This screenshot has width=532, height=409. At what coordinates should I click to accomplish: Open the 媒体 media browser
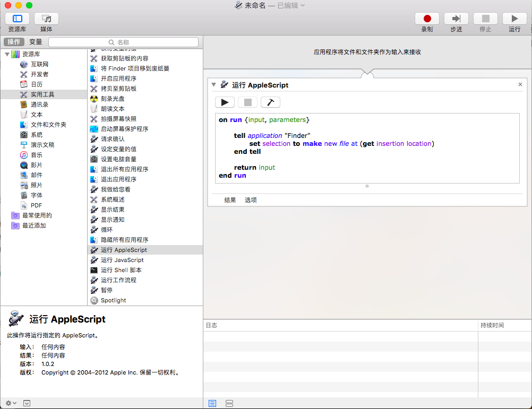tap(47, 19)
